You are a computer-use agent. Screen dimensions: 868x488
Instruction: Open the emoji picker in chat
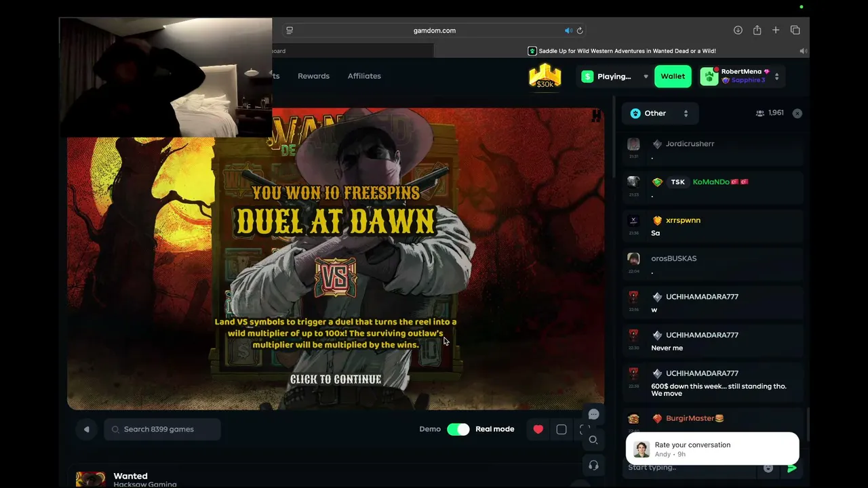tap(768, 468)
